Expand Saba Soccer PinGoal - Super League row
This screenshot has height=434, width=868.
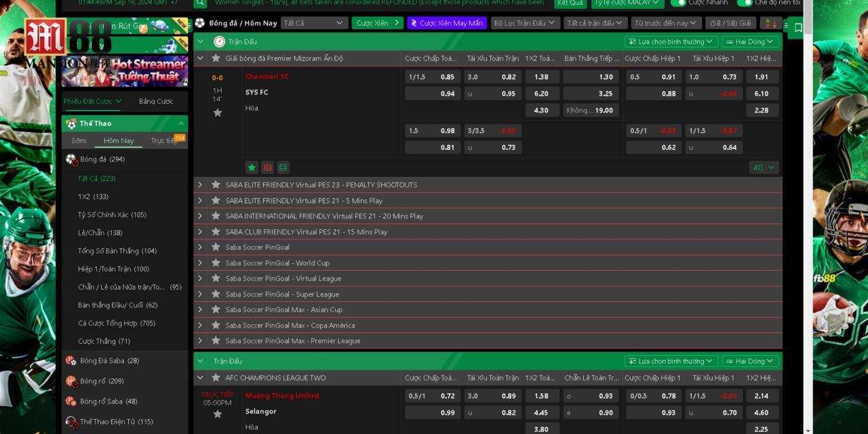click(200, 294)
